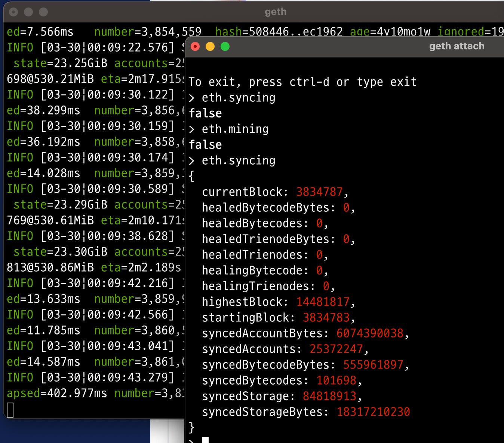This screenshot has width=504, height=443.
Task: Select the syncedStorage value 84818913
Action: pos(329,396)
